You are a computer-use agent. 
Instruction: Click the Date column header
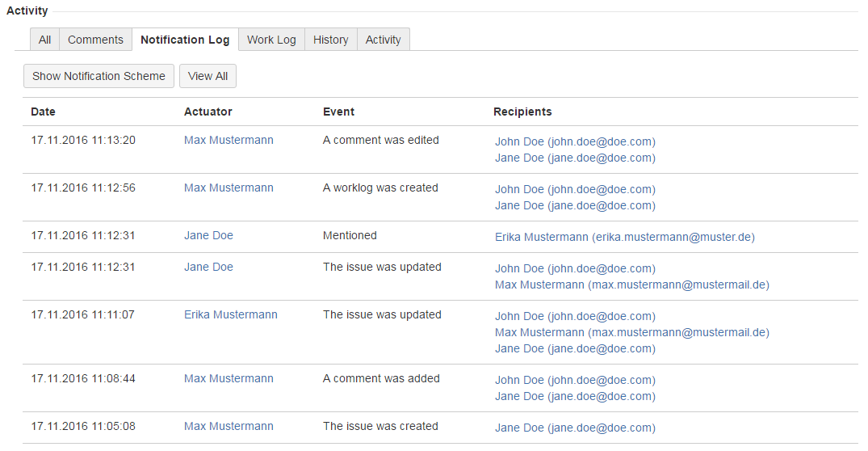point(43,112)
